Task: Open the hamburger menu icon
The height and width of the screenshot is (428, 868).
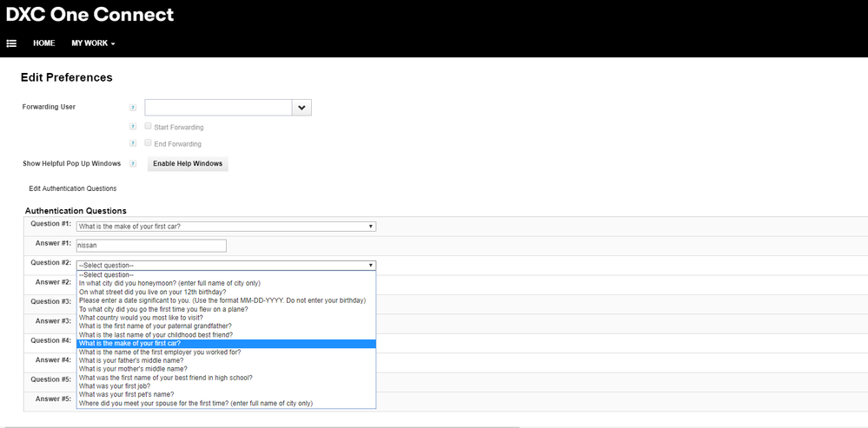Action: pos(11,43)
